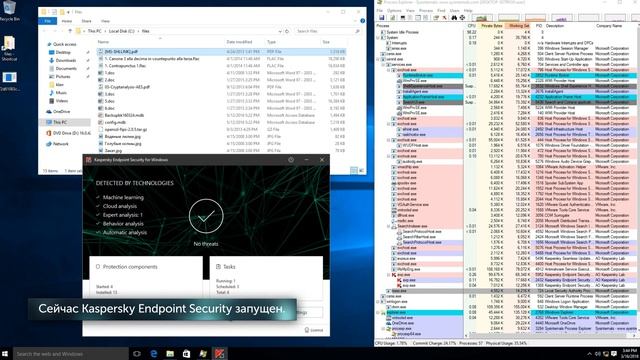Screen dimensions: 640x360
Task: Collapse the services.exe tree node
Action: point(384,64)
